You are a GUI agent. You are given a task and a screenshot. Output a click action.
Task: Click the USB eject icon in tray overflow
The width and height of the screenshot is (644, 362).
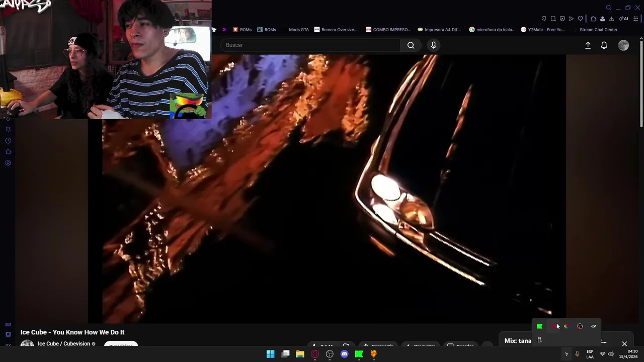point(539,340)
